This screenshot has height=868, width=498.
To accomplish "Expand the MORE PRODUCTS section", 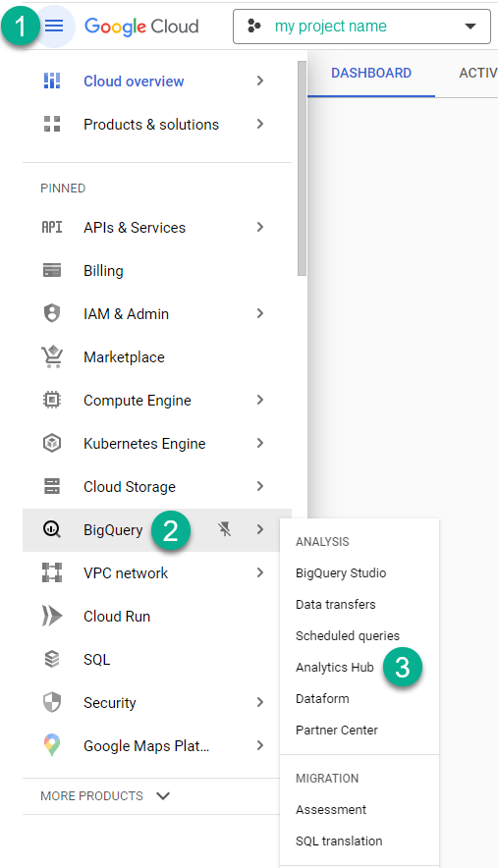I will [105, 796].
